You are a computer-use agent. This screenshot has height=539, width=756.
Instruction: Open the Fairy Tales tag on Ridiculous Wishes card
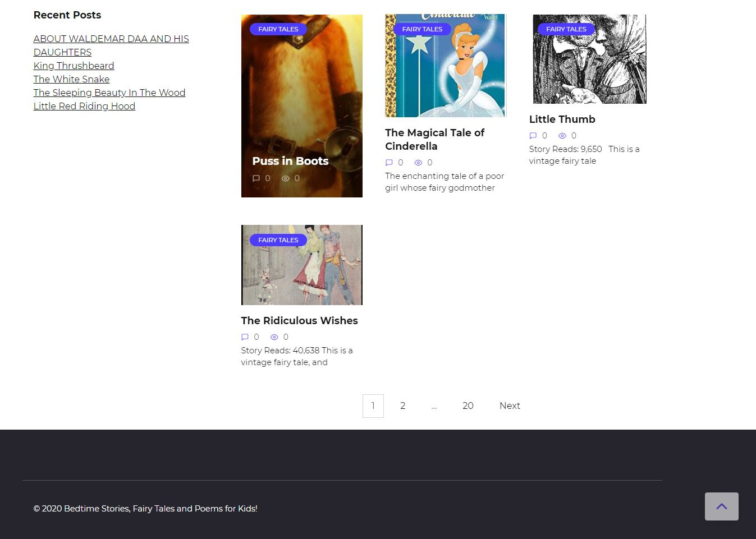(278, 240)
